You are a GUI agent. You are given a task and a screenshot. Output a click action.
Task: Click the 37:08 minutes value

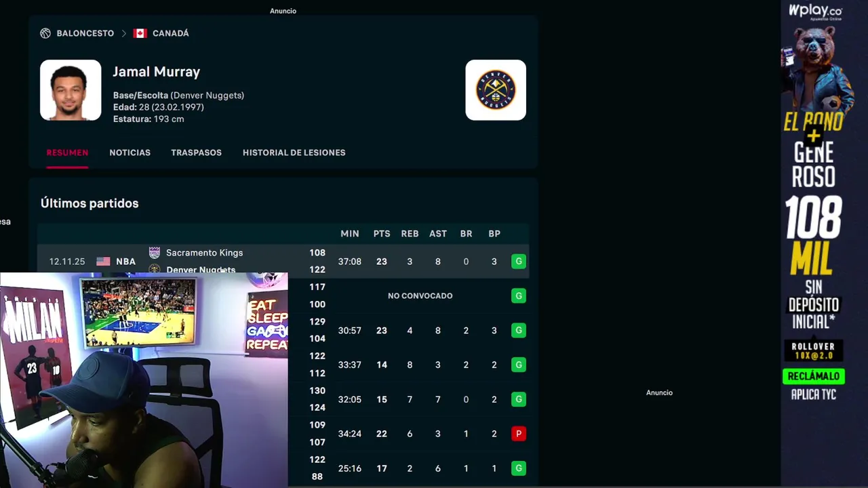[350, 262]
